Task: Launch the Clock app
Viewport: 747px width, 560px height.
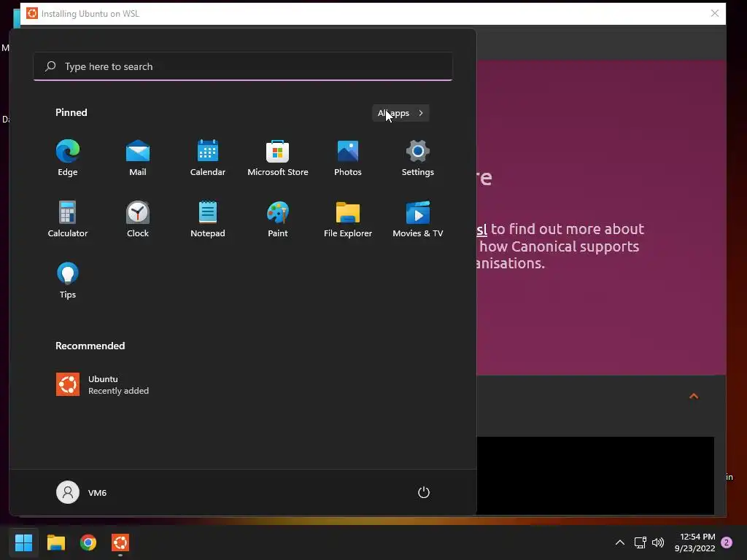Action: (x=138, y=219)
